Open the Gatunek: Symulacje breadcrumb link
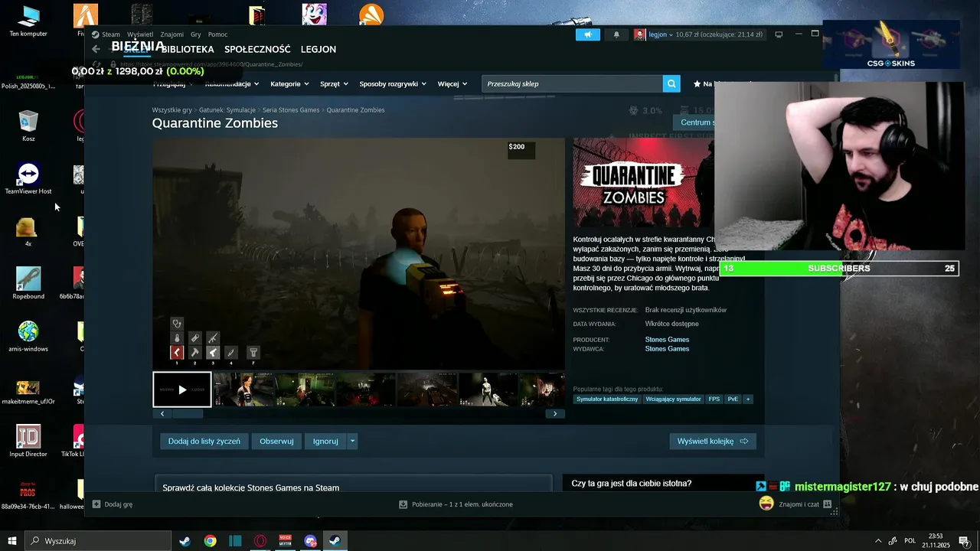This screenshot has height=551, width=980. [227, 110]
